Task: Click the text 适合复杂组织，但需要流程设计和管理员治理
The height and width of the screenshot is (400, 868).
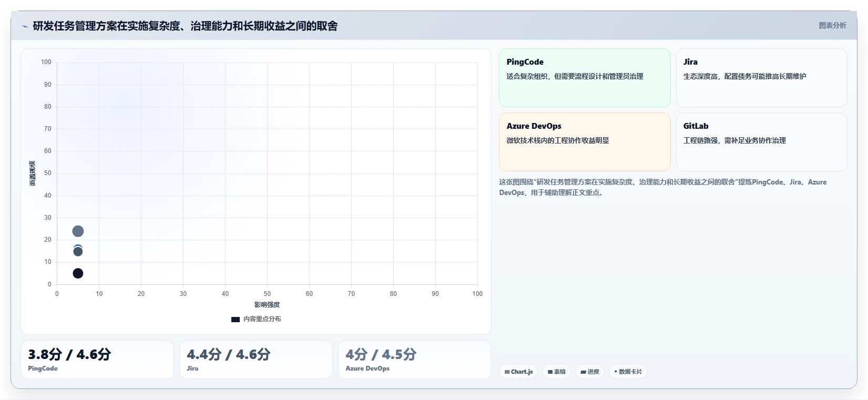Action: tap(575, 76)
